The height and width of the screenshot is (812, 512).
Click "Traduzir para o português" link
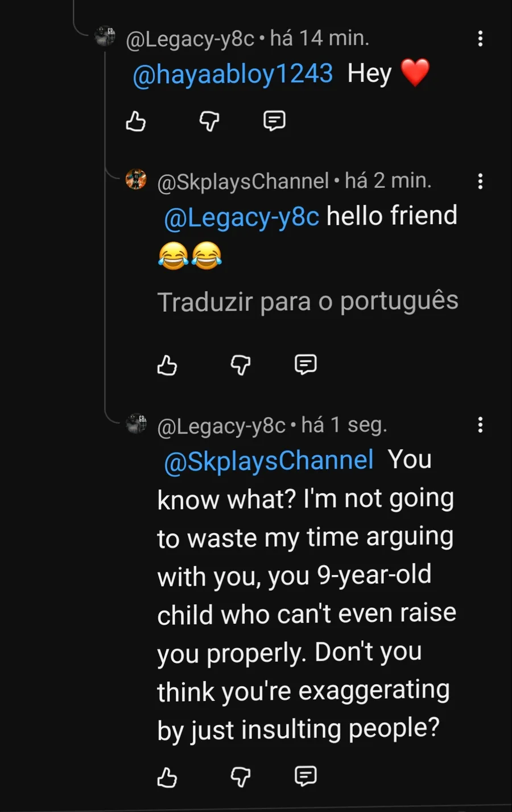(x=307, y=302)
